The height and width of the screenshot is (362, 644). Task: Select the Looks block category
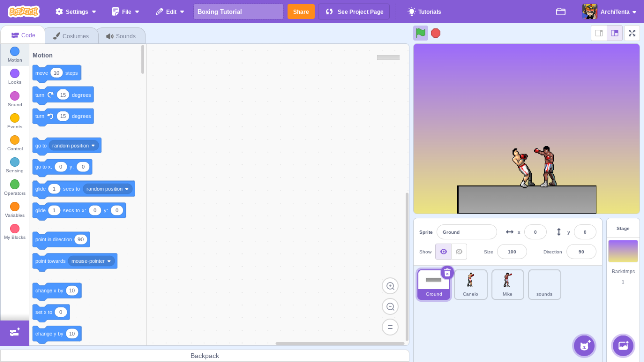click(15, 77)
